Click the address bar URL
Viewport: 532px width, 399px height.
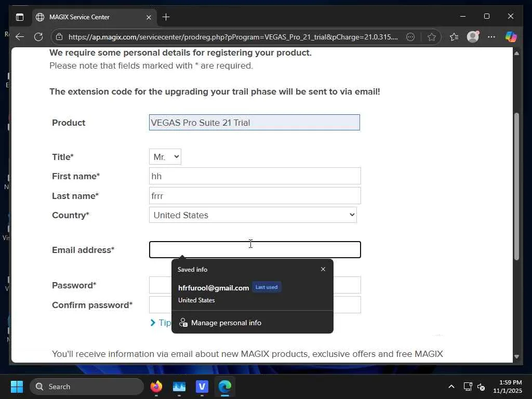coord(233,37)
